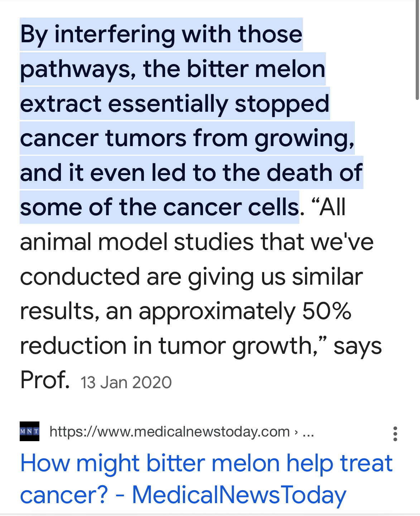The image size is (420, 516).
Task: Click 'cancer? - MedicalNewsToday' title line
Action: pos(183,495)
